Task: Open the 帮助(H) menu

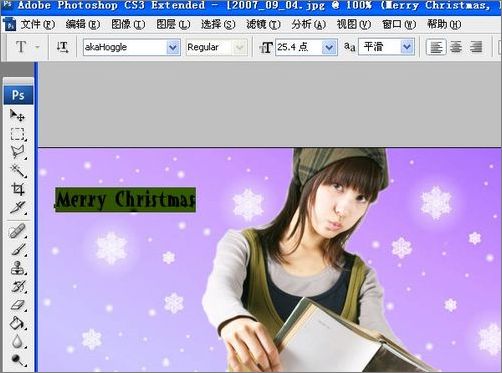Action: pos(444,25)
